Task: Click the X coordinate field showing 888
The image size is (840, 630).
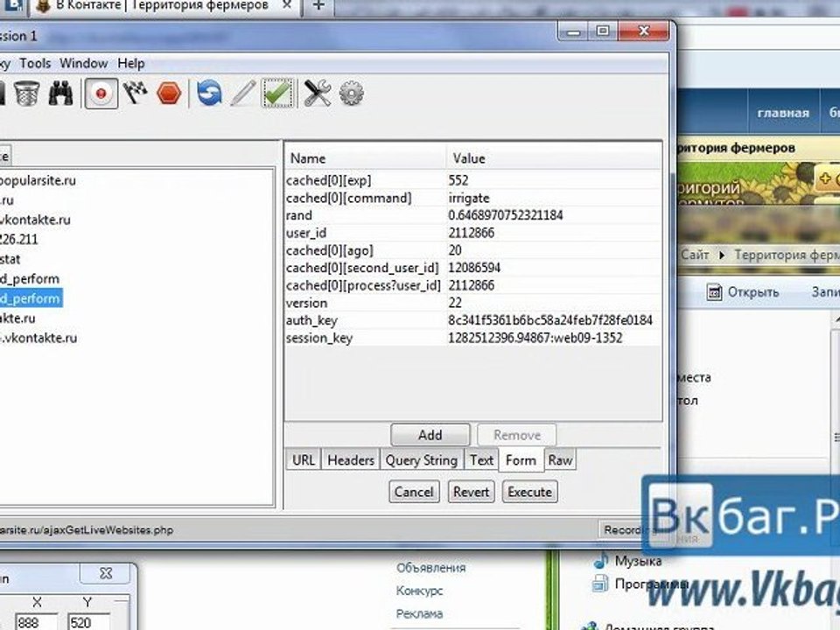Action: 36,622
